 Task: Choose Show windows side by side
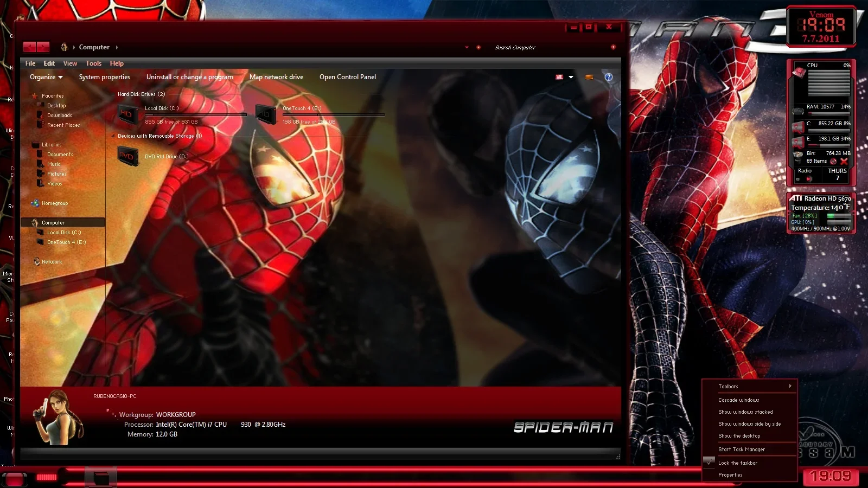tap(750, 423)
